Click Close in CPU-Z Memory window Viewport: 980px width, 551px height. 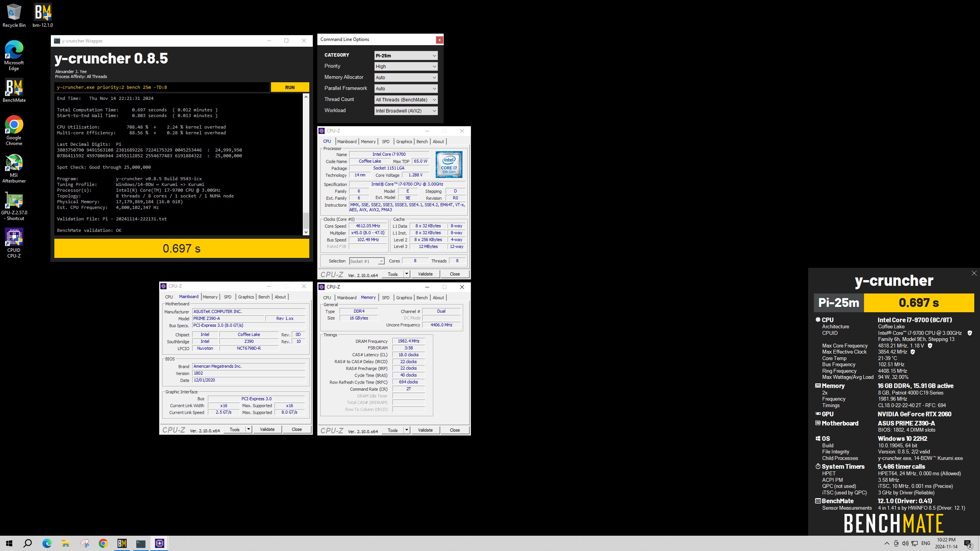[455, 430]
